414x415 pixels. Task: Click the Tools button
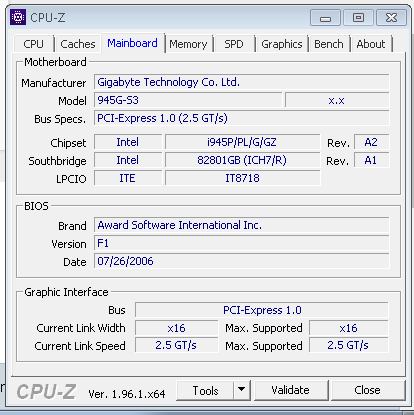[205, 390]
